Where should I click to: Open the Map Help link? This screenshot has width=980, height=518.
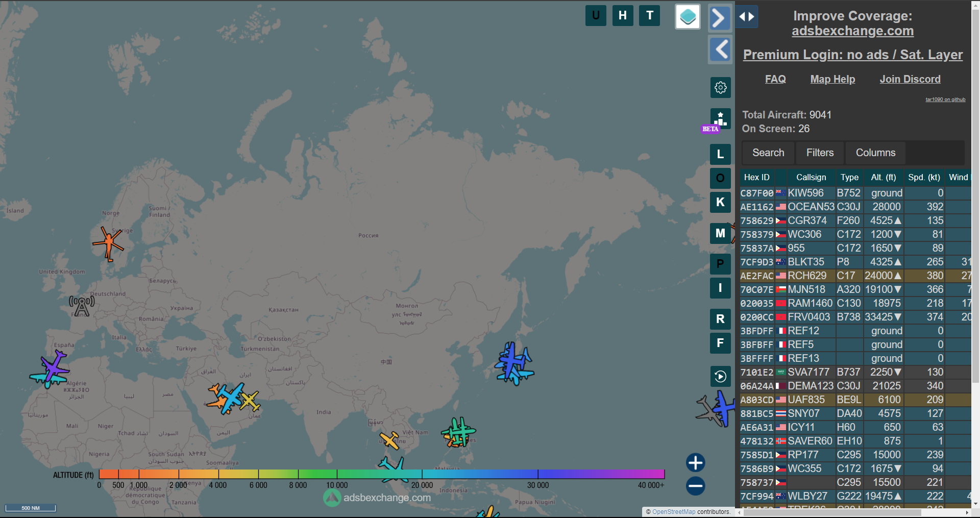pos(832,79)
